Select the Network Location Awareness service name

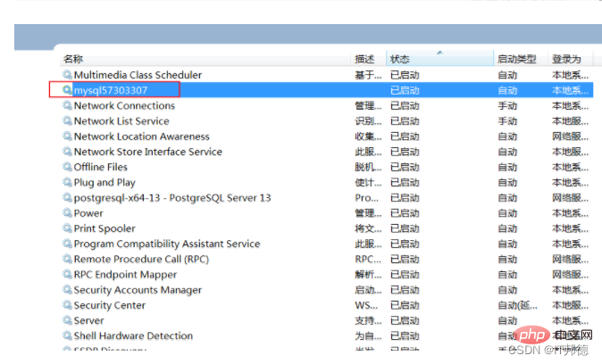click(x=142, y=136)
